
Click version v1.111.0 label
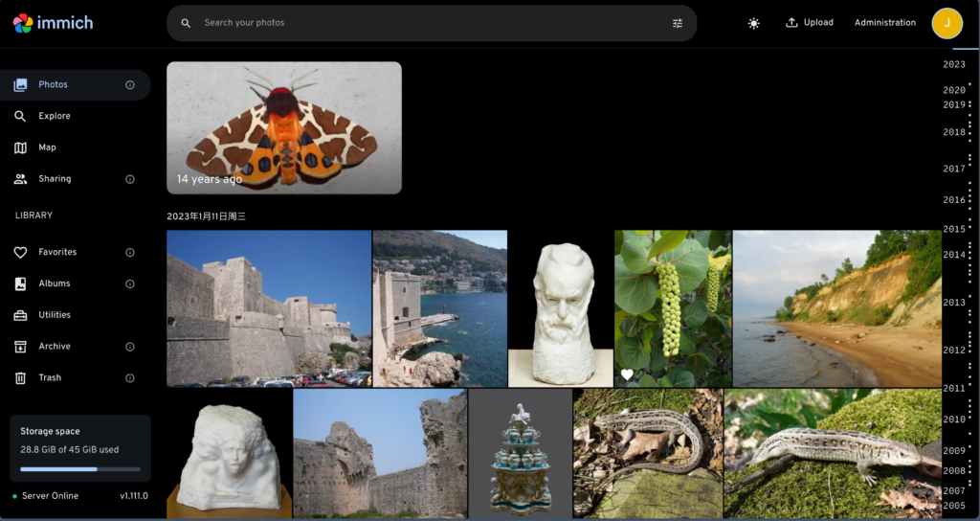tap(134, 496)
